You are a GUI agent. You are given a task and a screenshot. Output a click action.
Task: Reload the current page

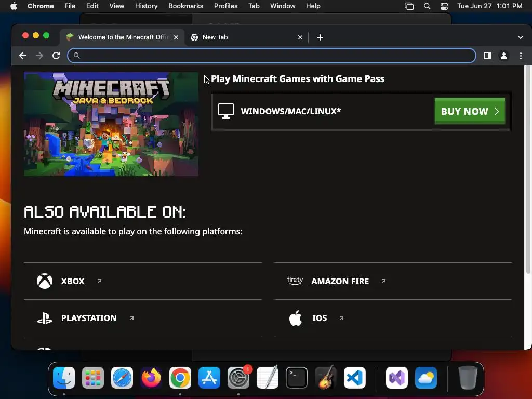(56, 56)
